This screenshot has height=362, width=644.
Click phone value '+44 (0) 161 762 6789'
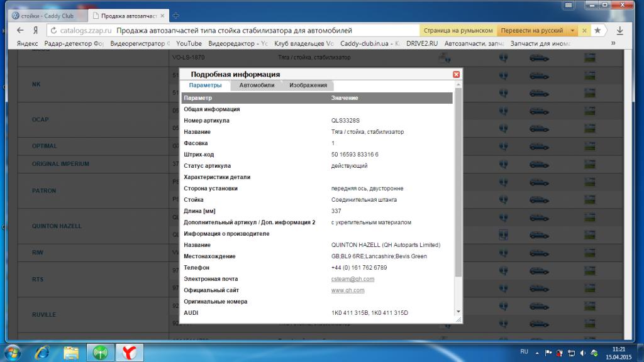pyautogui.click(x=359, y=268)
